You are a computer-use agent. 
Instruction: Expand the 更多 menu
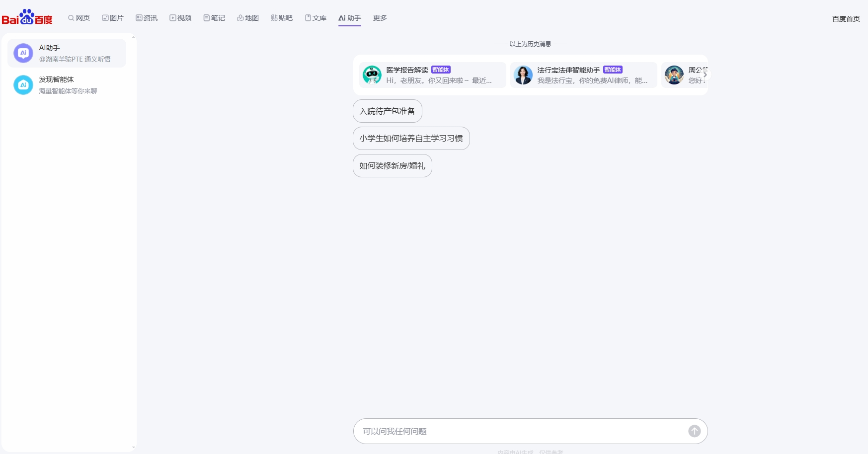click(x=380, y=17)
